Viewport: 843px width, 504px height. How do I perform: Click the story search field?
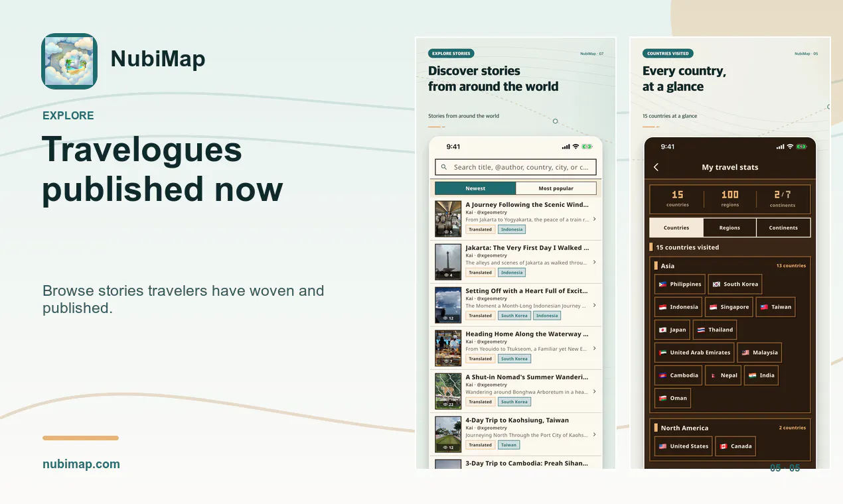point(516,167)
